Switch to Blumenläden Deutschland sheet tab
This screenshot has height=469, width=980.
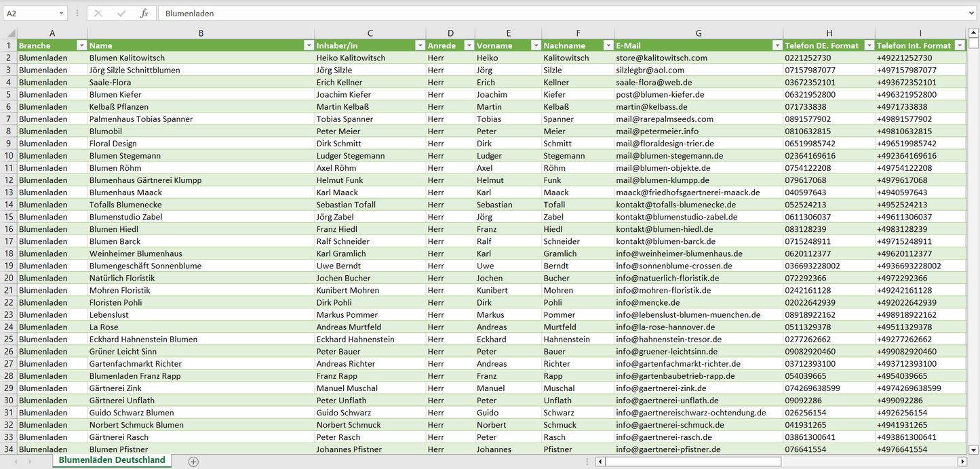pos(112,460)
